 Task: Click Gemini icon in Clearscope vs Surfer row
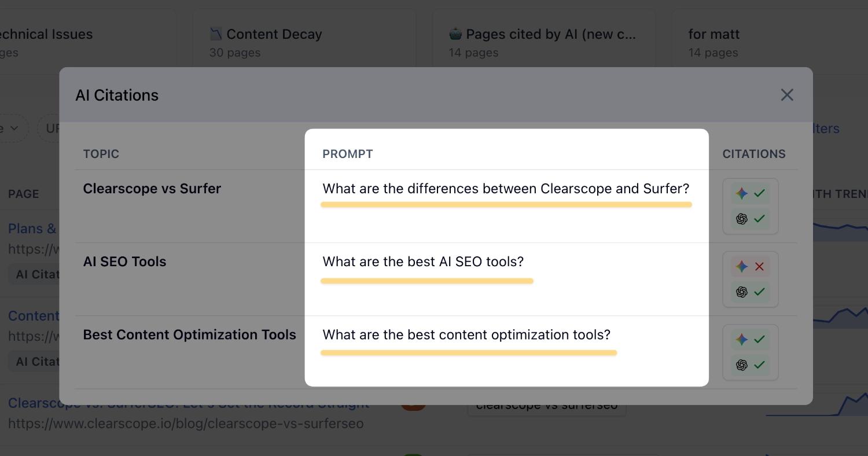click(741, 193)
